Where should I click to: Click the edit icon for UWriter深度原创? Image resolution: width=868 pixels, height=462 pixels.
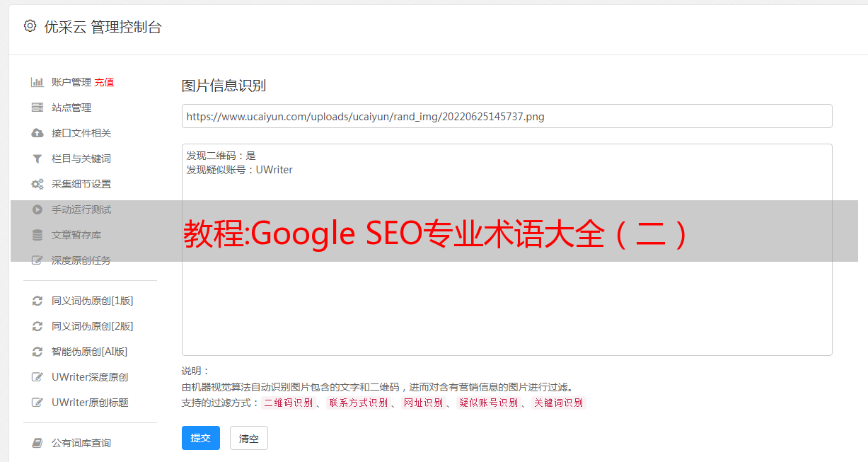tap(37, 377)
